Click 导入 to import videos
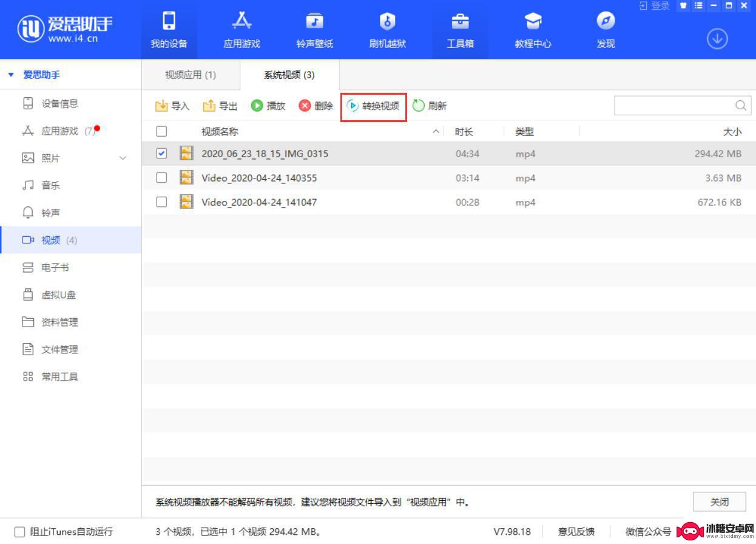 click(172, 106)
